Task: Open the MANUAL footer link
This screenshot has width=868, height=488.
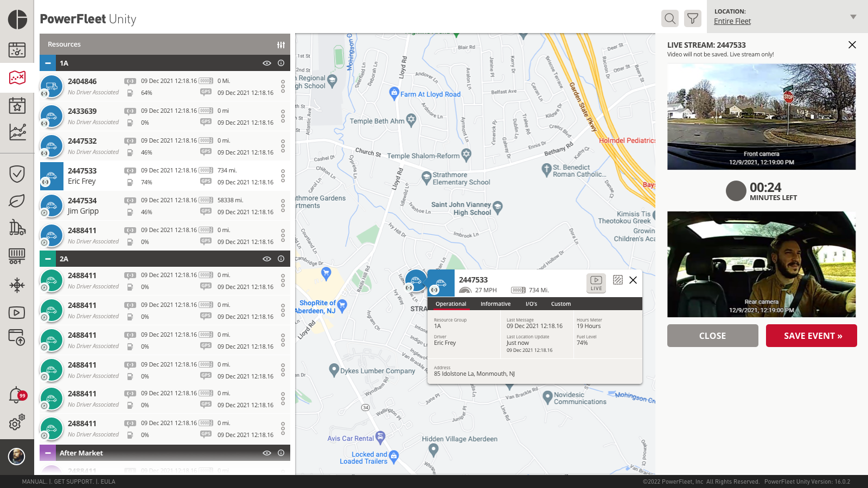Action: (34, 481)
